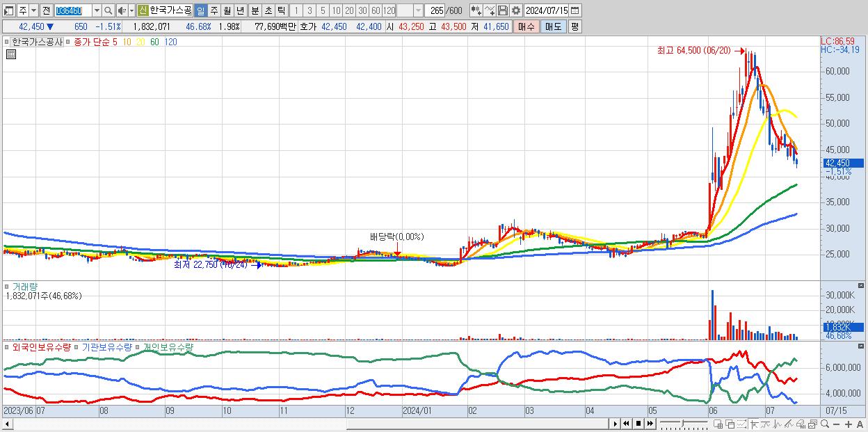Click the 265 candle count field
This screenshot has height=432, width=868.
[435, 10]
